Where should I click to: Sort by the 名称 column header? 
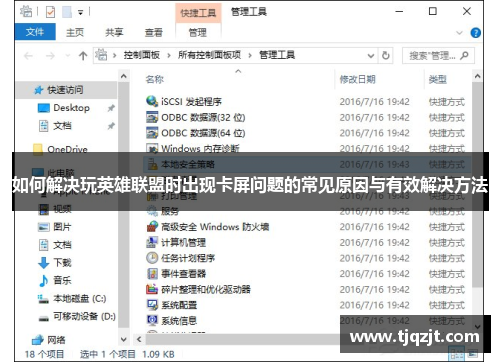pyautogui.click(x=155, y=79)
